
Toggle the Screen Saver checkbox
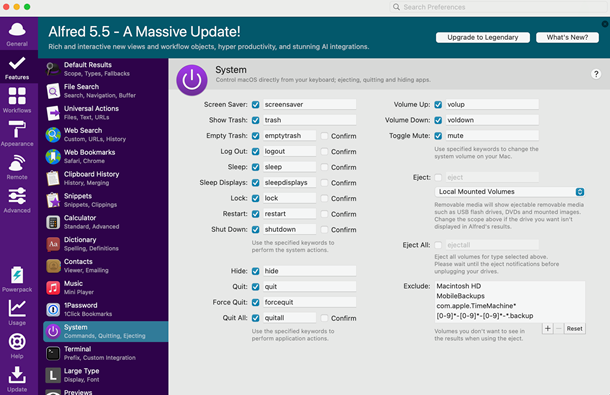tap(256, 105)
